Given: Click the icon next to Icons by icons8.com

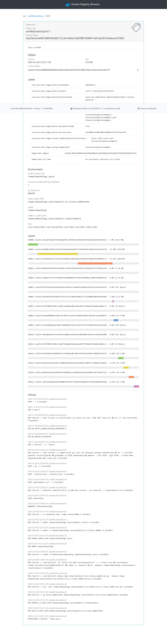Looking at the screenshot, I should pyautogui.click(x=138, y=109).
